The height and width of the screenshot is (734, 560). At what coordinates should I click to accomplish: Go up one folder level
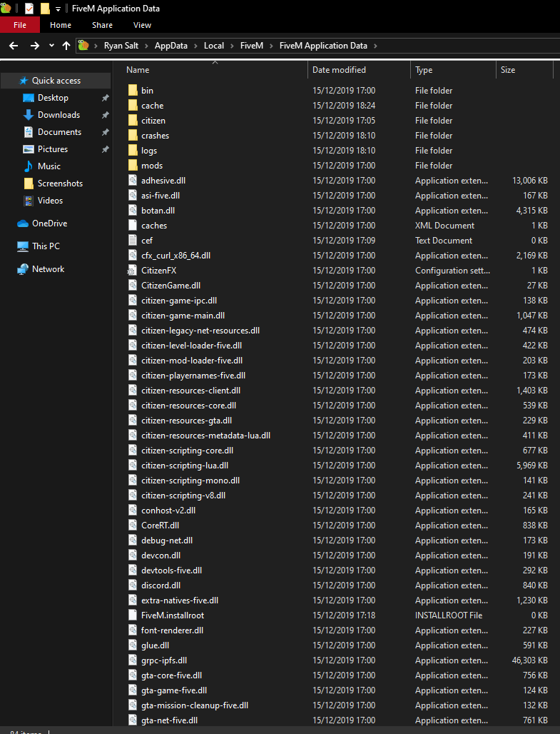pyautogui.click(x=66, y=46)
